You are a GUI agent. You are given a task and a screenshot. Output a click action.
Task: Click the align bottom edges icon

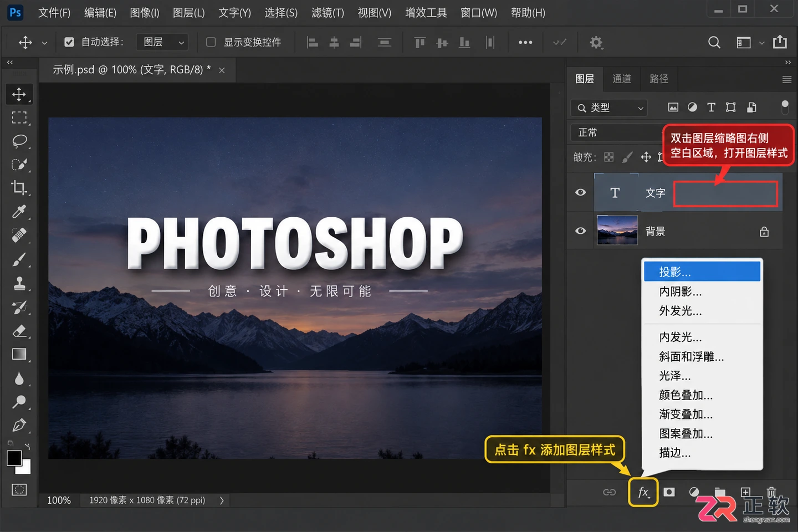464,43
